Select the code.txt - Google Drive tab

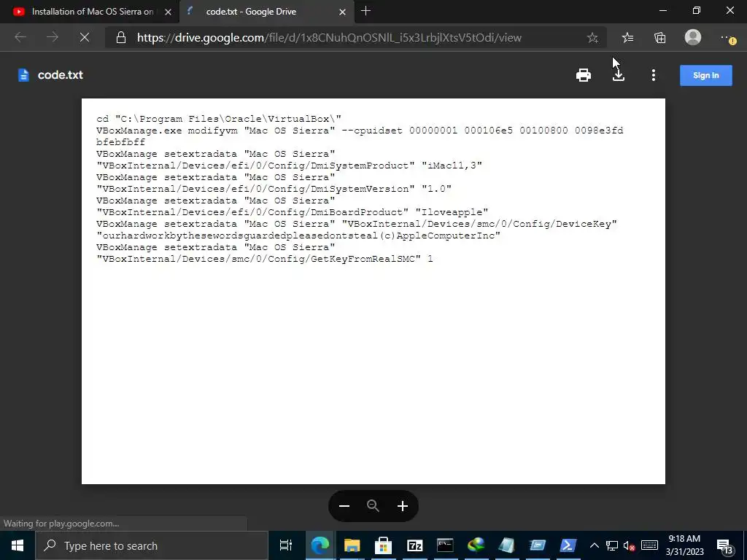(260, 12)
